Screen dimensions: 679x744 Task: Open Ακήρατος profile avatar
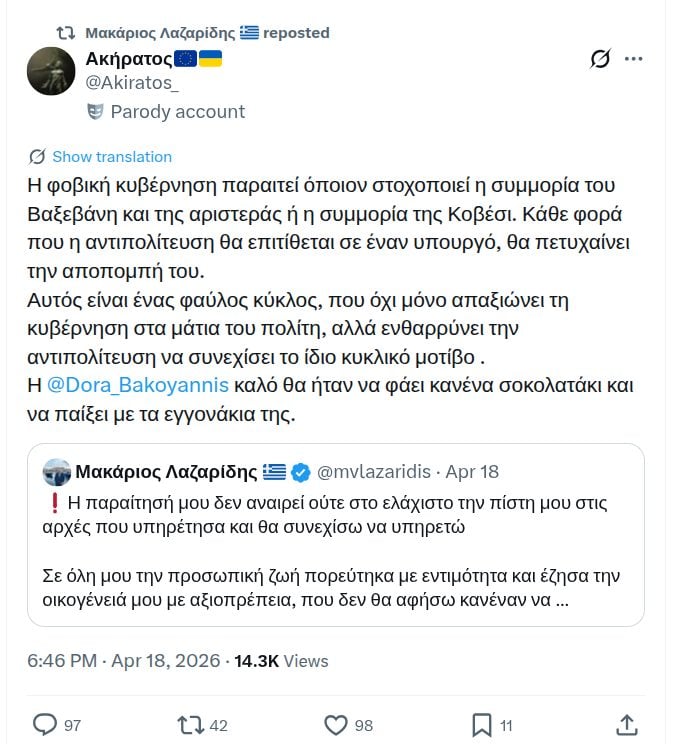click(x=51, y=72)
